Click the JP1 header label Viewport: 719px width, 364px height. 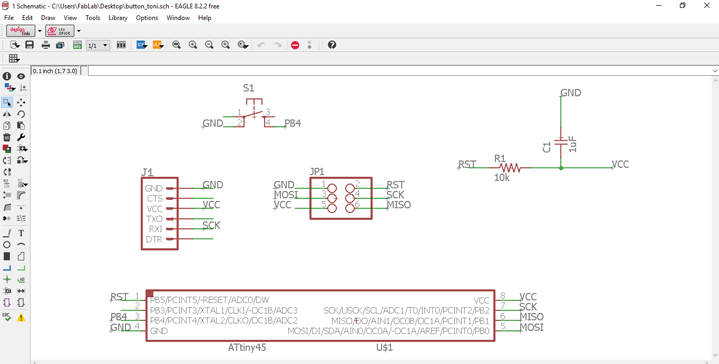pyautogui.click(x=317, y=172)
